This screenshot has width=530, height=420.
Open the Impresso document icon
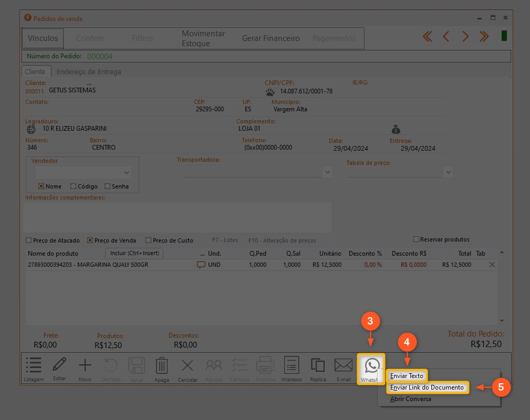[x=292, y=367]
